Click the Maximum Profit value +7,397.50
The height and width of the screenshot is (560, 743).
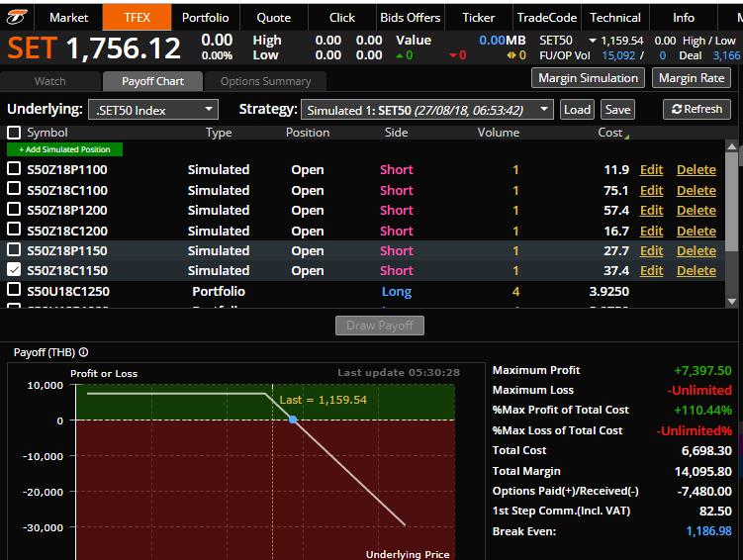[702, 370]
